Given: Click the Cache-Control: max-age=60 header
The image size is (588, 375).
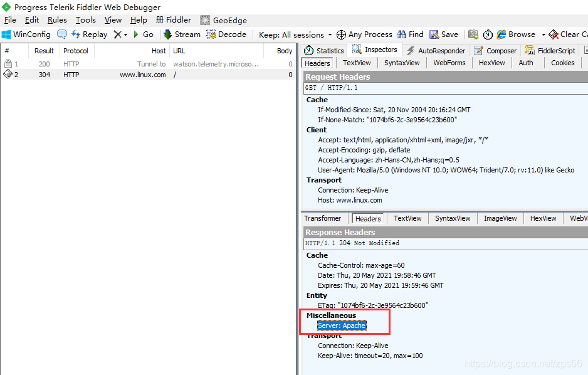Looking at the screenshot, I should click(x=361, y=265).
